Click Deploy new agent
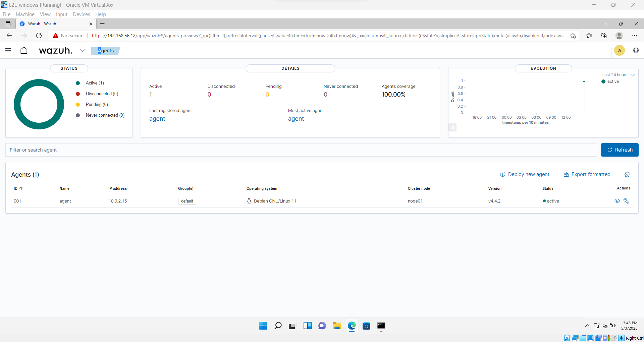 (525, 174)
